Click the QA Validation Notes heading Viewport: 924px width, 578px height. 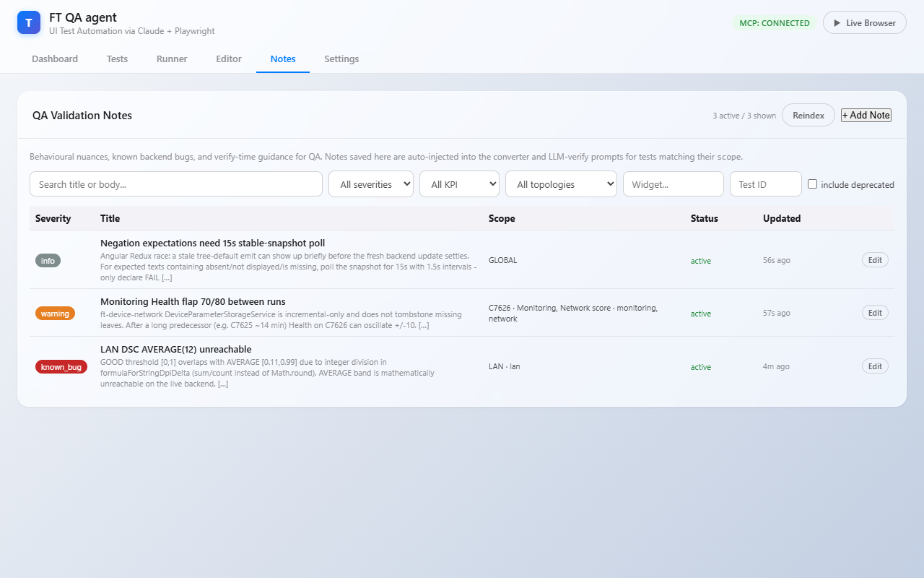[82, 115]
